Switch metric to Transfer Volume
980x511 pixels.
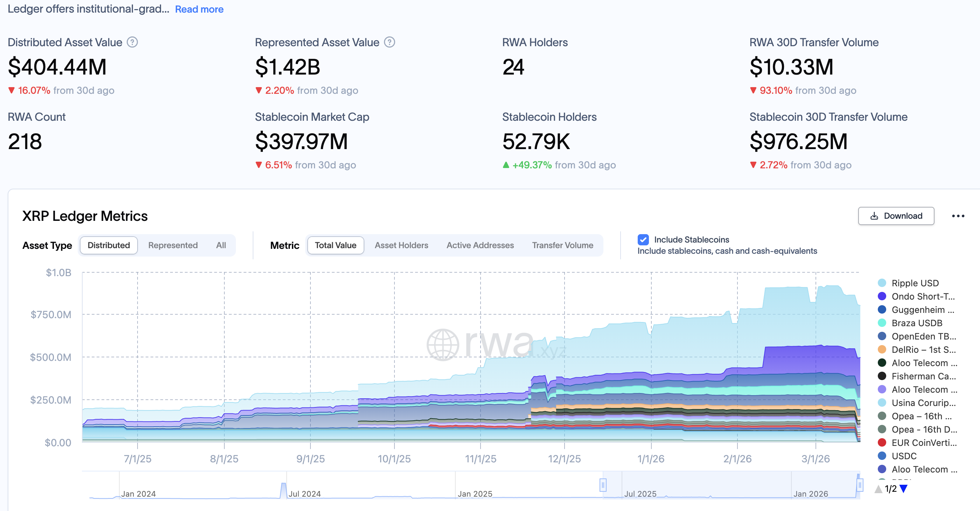(562, 245)
